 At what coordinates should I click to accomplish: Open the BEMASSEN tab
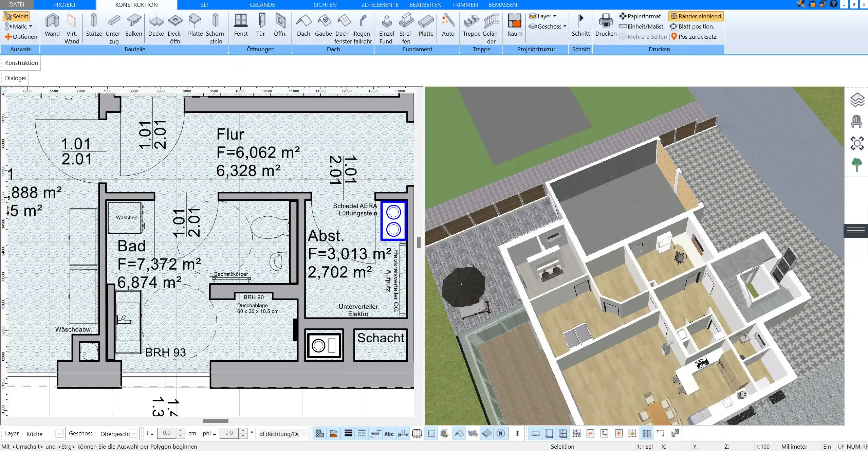point(503,5)
